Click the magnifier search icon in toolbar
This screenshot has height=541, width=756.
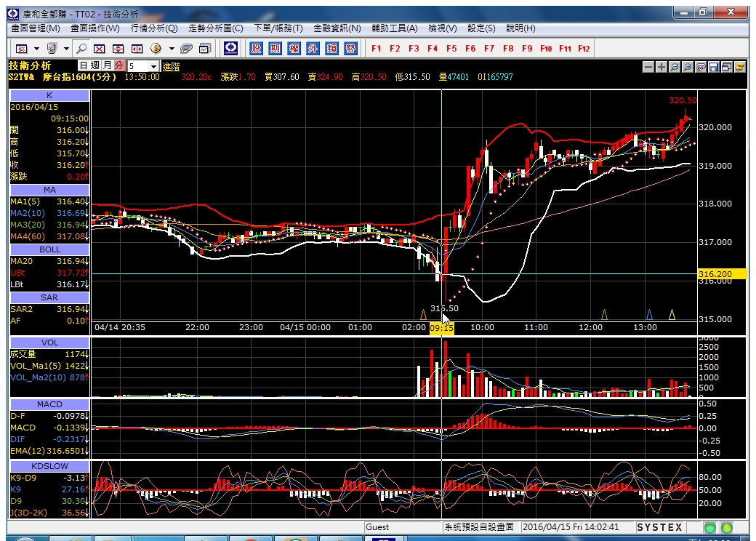[81, 48]
